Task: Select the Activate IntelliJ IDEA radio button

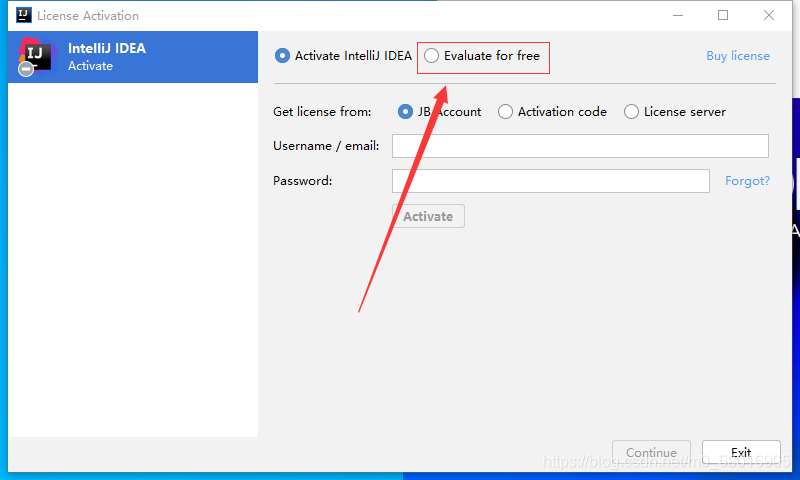Action: click(282, 56)
